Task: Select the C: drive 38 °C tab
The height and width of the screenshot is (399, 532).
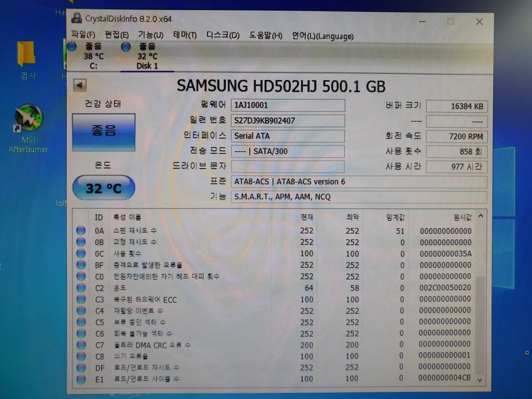Action: (93, 56)
